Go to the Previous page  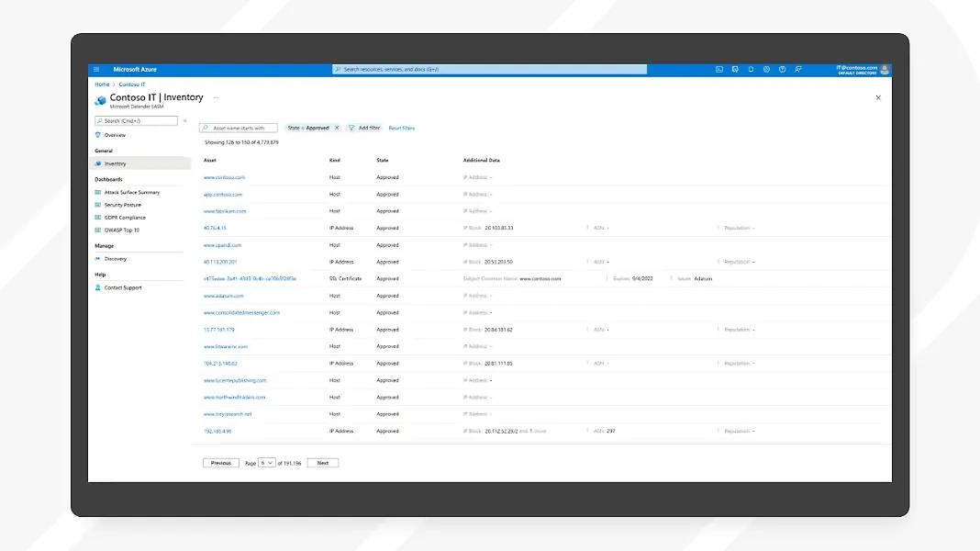pyautogui.click(x=220, y=463)
